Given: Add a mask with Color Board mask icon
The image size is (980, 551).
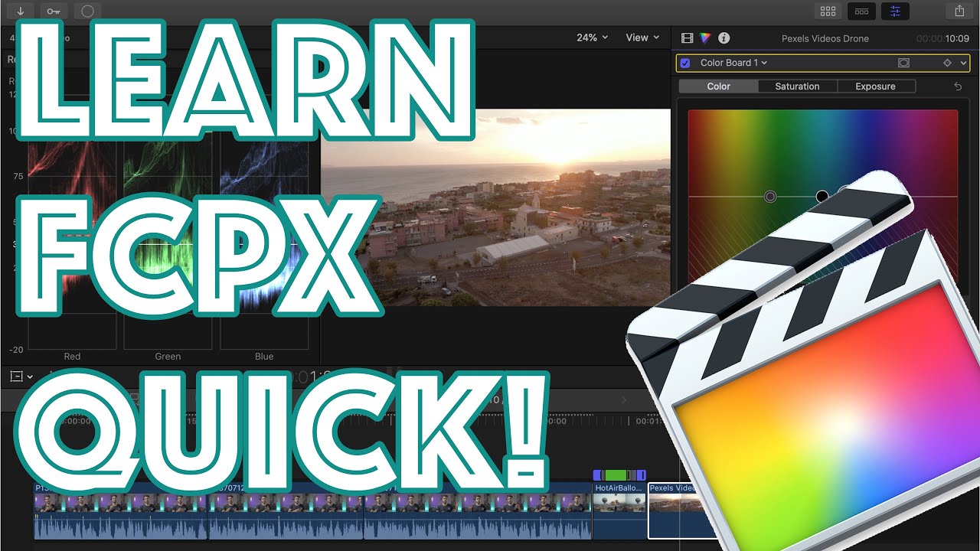Looking at the screenshot, I should pyautogui.click(x=903, y=63).
